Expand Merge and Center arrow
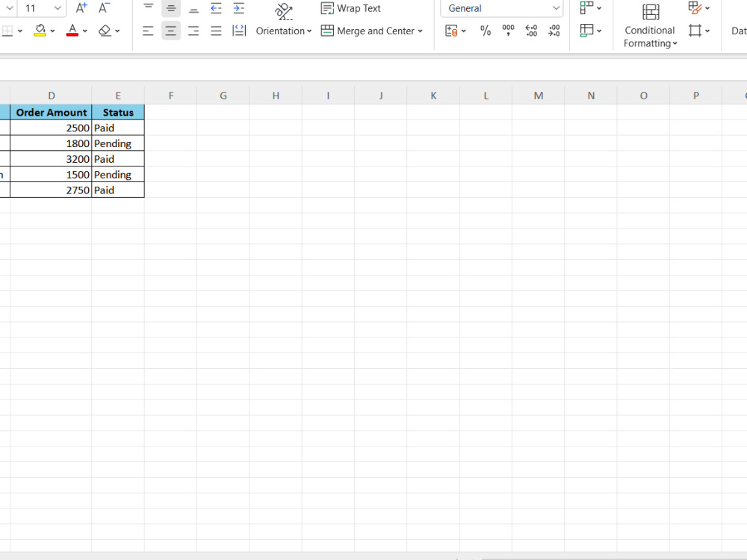 (420, 31)
